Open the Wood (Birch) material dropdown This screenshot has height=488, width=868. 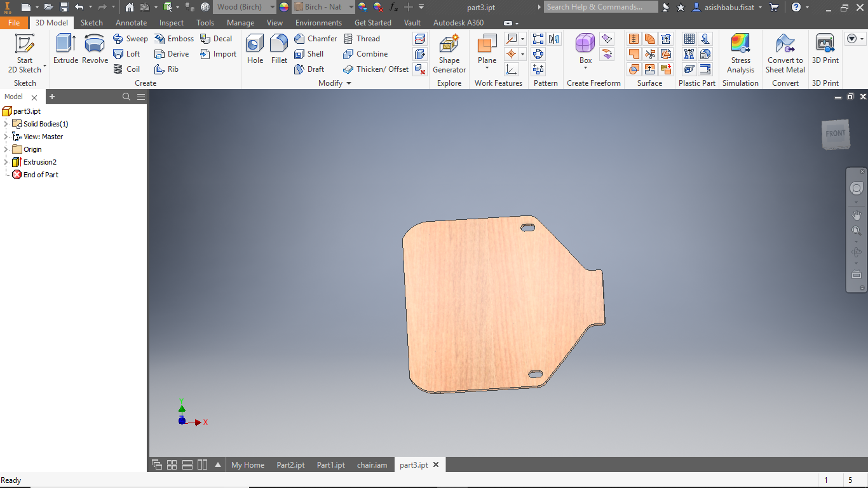click(272, 7)
